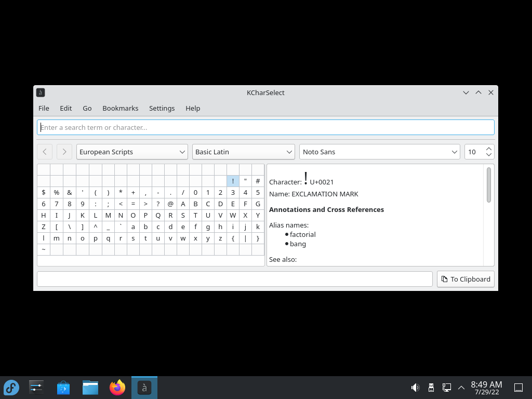Select the capital letter Q

pyautogui.click(x=158, y=215)
